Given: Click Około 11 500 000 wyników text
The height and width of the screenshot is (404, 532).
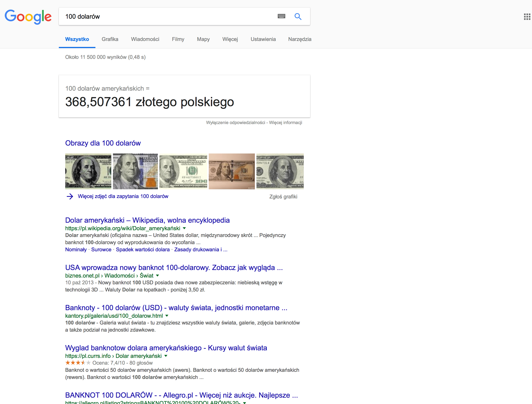Looking at the screenshot, I should 105,57.
